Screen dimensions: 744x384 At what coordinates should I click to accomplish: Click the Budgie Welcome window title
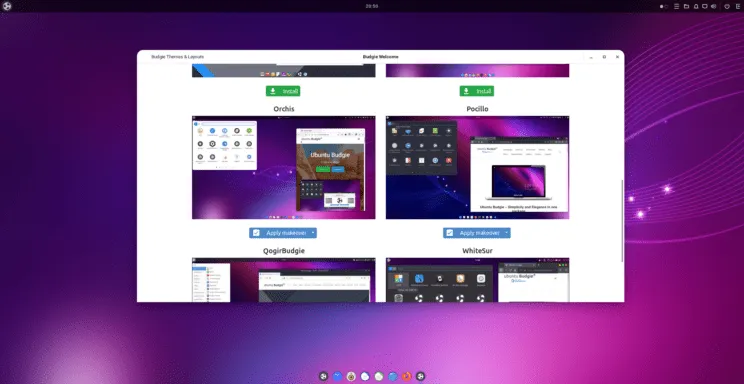(381, 57)
